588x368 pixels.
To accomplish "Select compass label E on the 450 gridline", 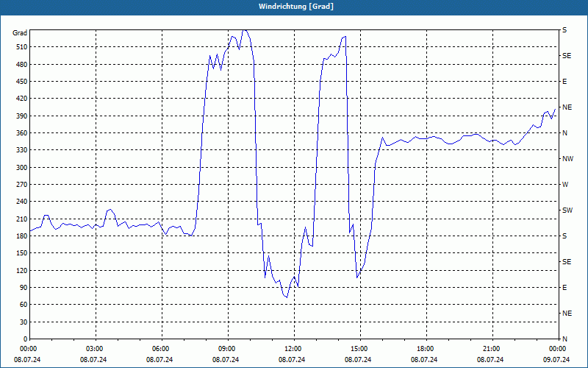I will [564, 82].
